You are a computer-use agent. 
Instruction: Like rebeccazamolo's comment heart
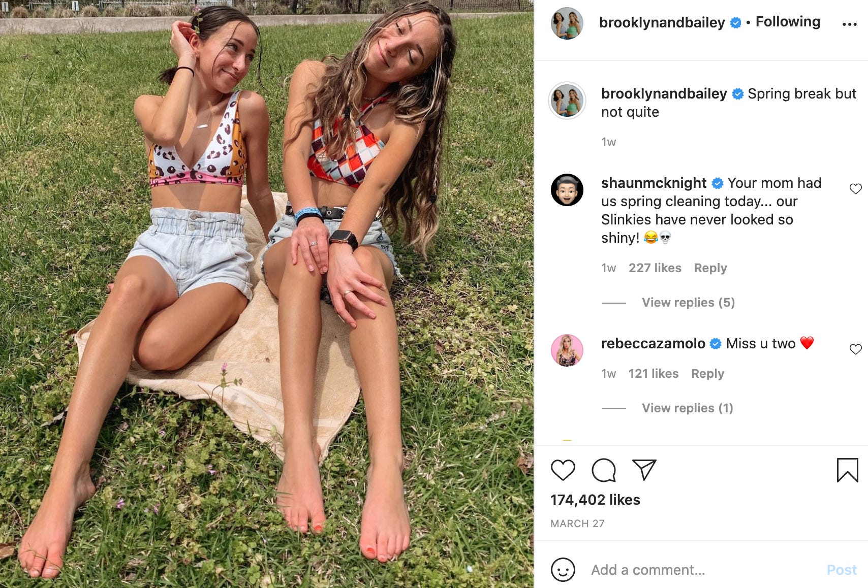856,349
